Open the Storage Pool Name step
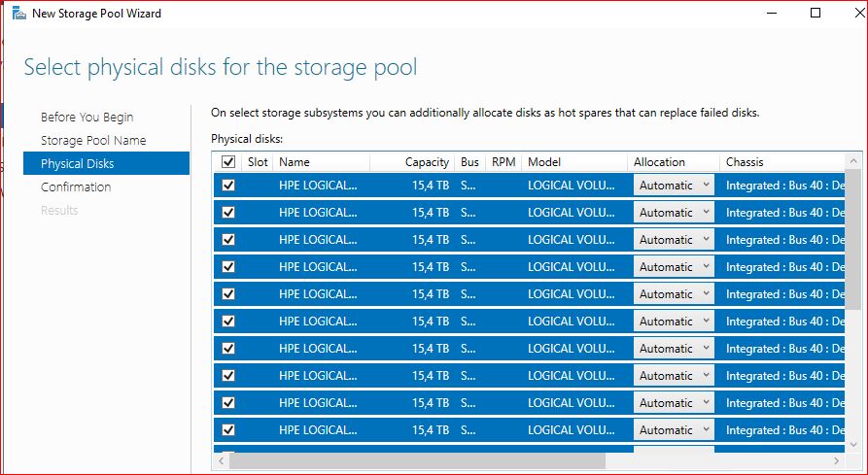 (x=93, y=140)
